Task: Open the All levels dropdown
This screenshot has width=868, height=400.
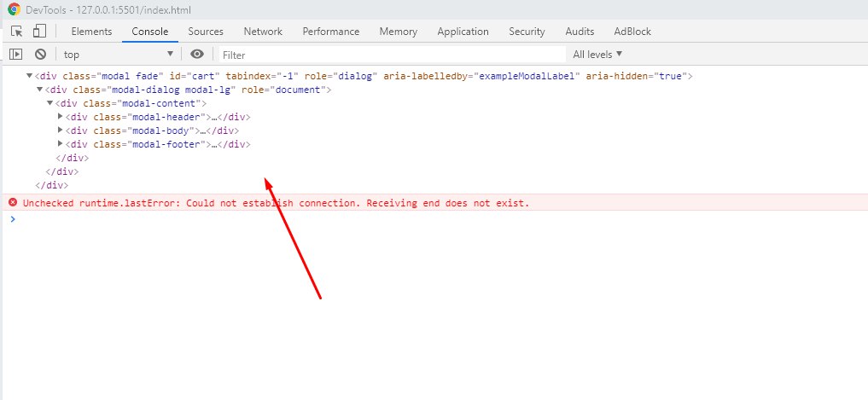Action: [597, 55]
